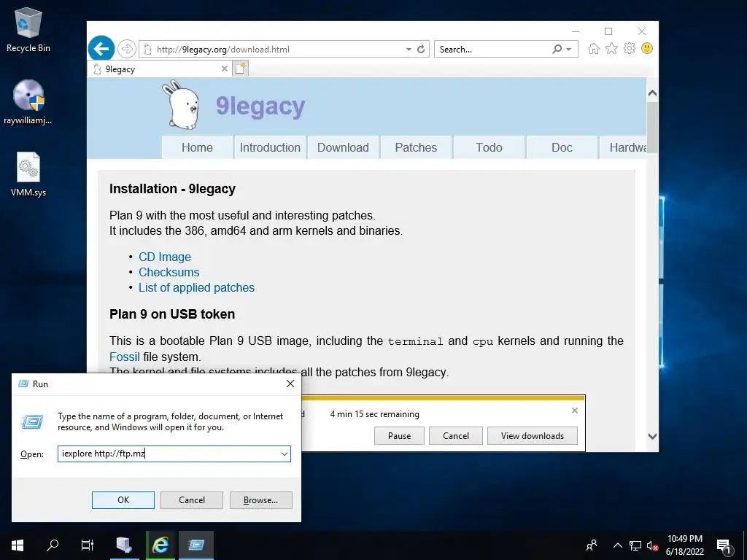This screenshot has width=747, height=560.
Task: Open Task View on the taskbar
Action: tap(88, 545)
